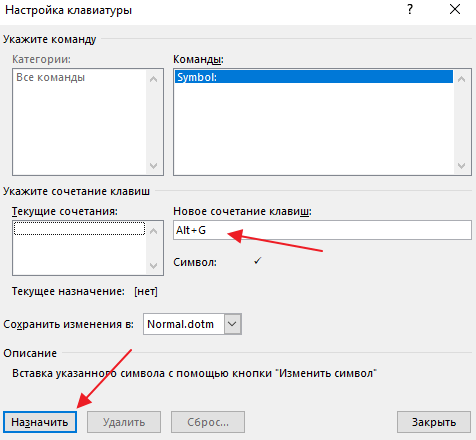476x440 pixels.
Task: Click the up arrow of the Текущие сочетания scrollbar
Action: [153, 231]
